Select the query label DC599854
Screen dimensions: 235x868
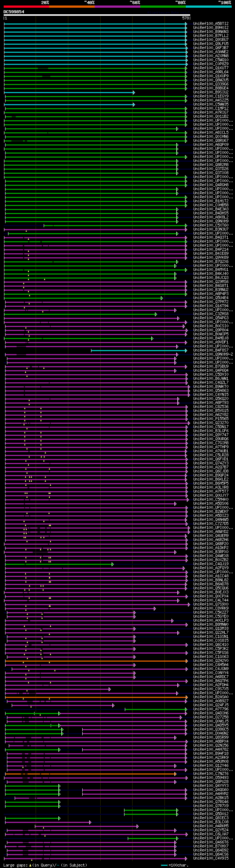14,12
